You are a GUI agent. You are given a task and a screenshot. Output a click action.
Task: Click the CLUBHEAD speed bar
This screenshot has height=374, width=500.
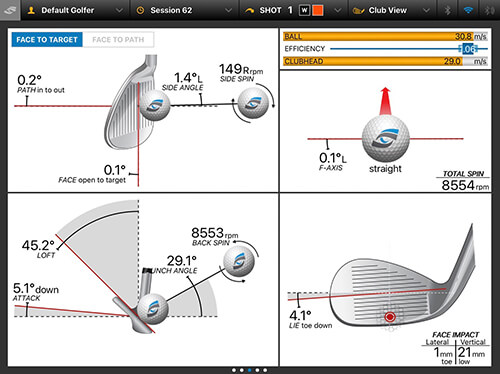[385, 61]
